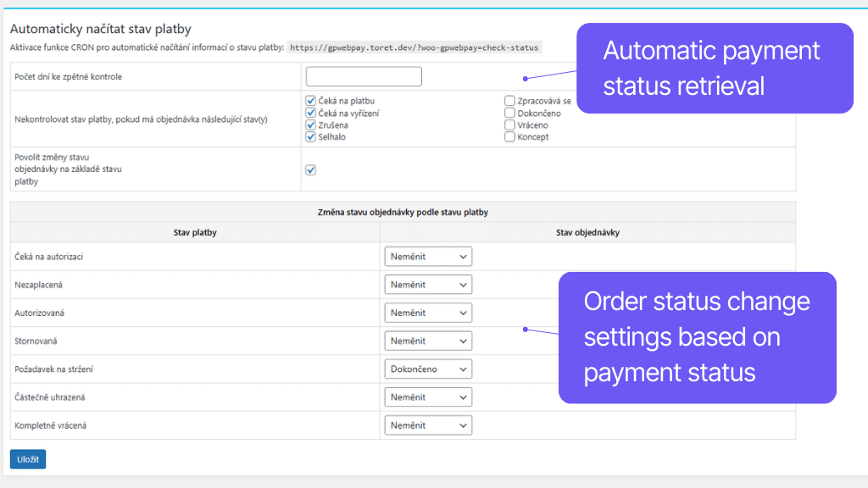The height and width of the screenshot is (488, 868).
Task: Check the Zpracovává se checkbox
Action: pos(509,101)
